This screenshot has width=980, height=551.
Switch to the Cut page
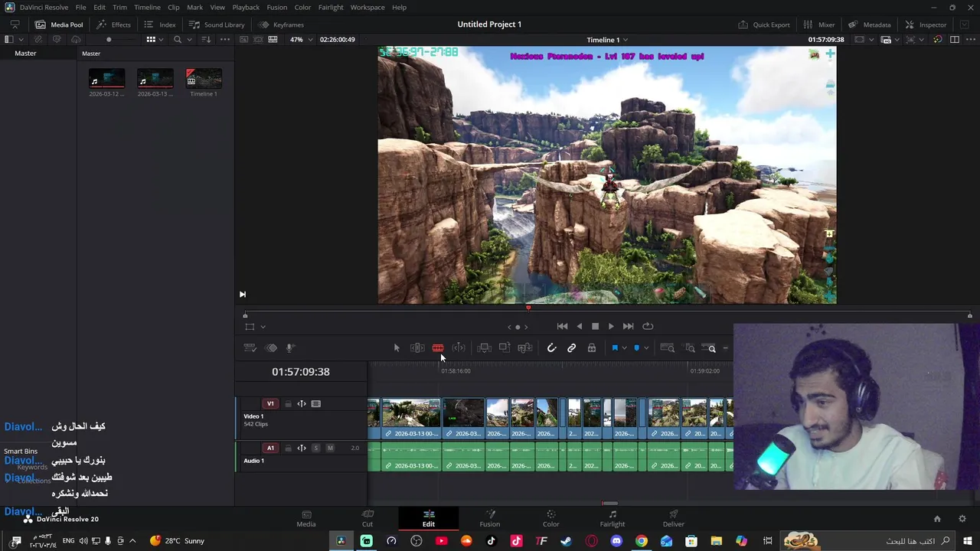point(367,519)
